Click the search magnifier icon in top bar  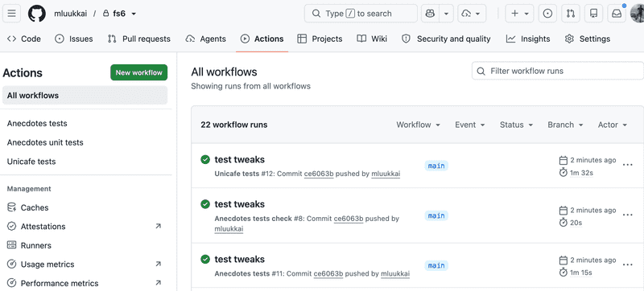click(x=316, y=14)
